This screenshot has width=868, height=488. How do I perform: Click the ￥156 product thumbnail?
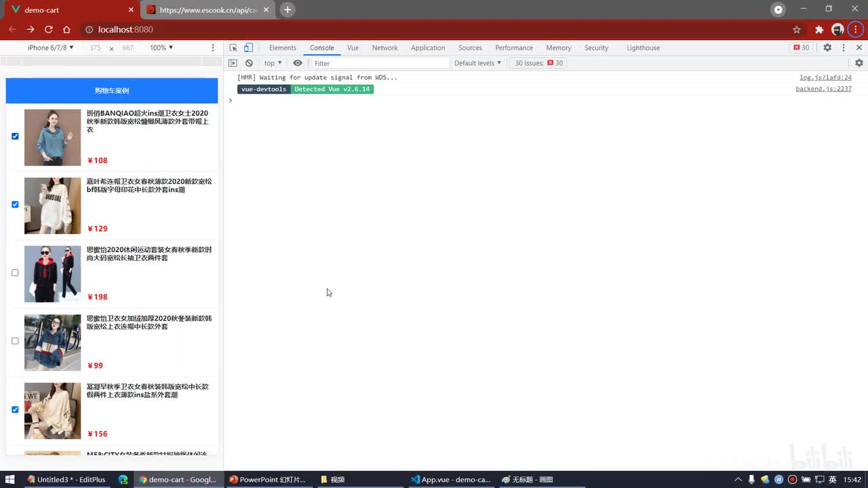pyautogui.click(x=52, y=411)
